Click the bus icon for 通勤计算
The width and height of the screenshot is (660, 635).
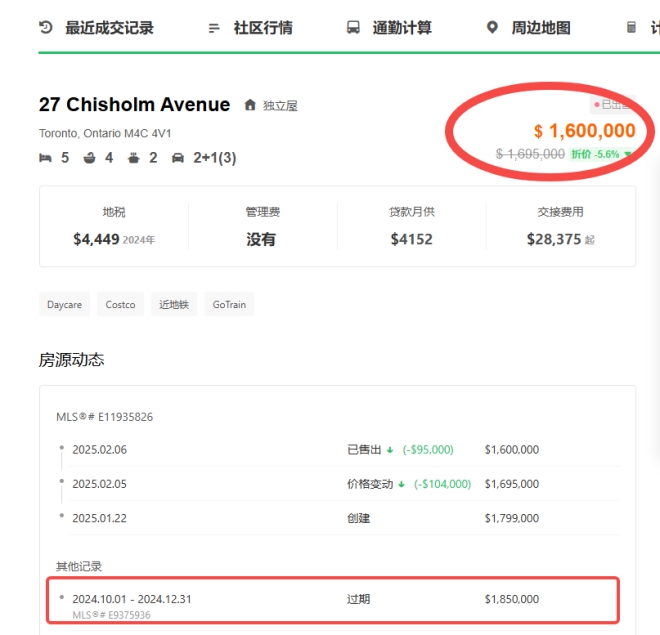click(x=353, y=28)
